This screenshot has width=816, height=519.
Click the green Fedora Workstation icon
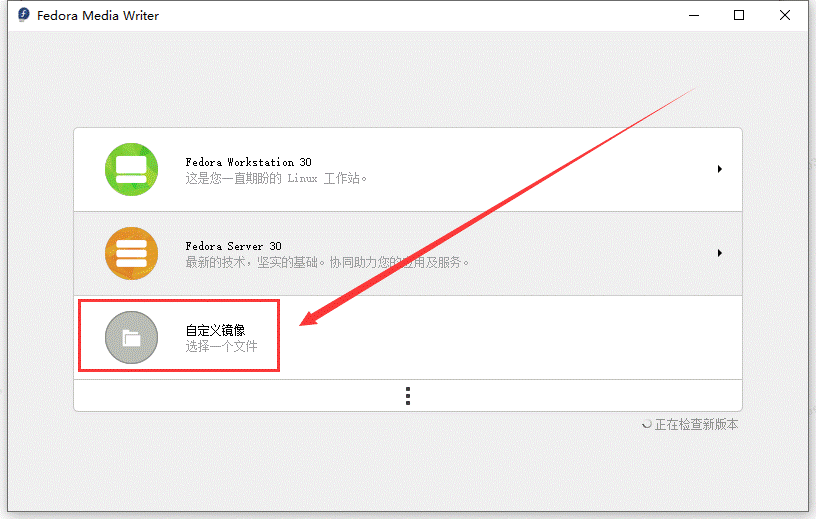click(131, 169)
